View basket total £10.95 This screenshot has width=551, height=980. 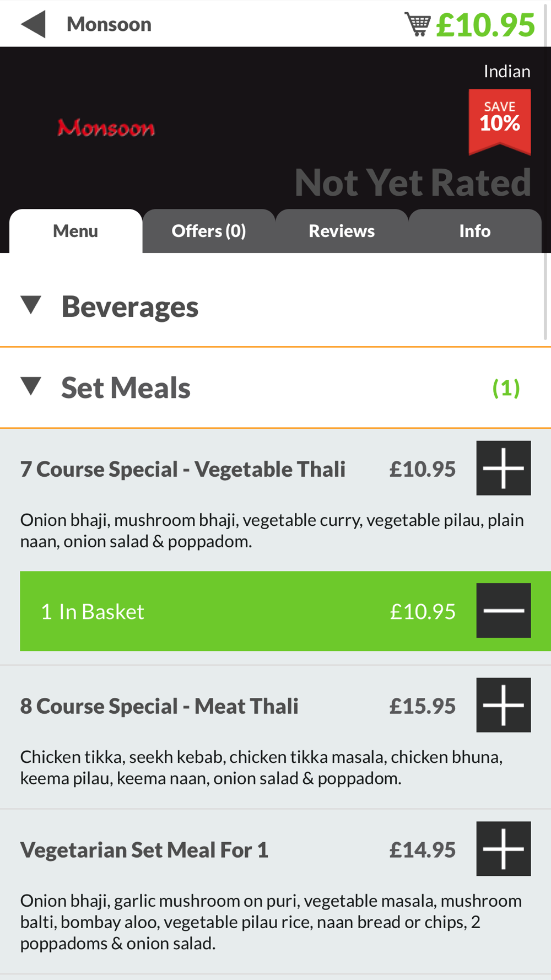click(485, 25)
